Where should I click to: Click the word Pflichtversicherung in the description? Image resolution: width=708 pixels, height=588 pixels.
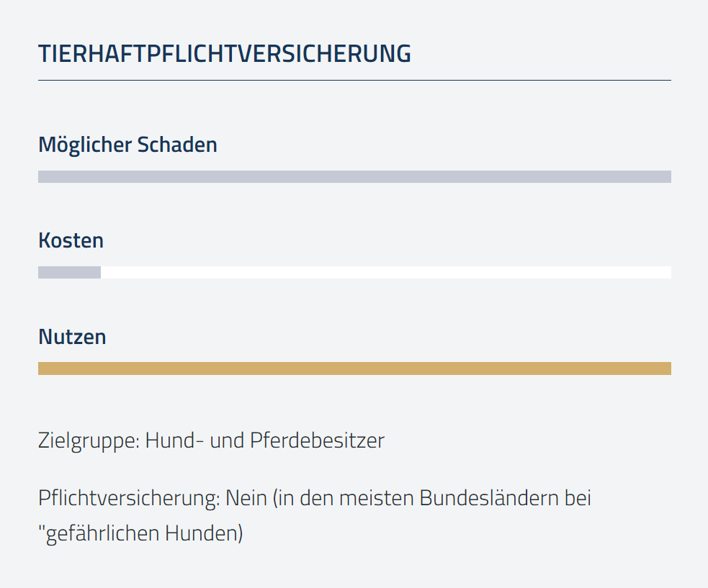click(x=129, y=498)
